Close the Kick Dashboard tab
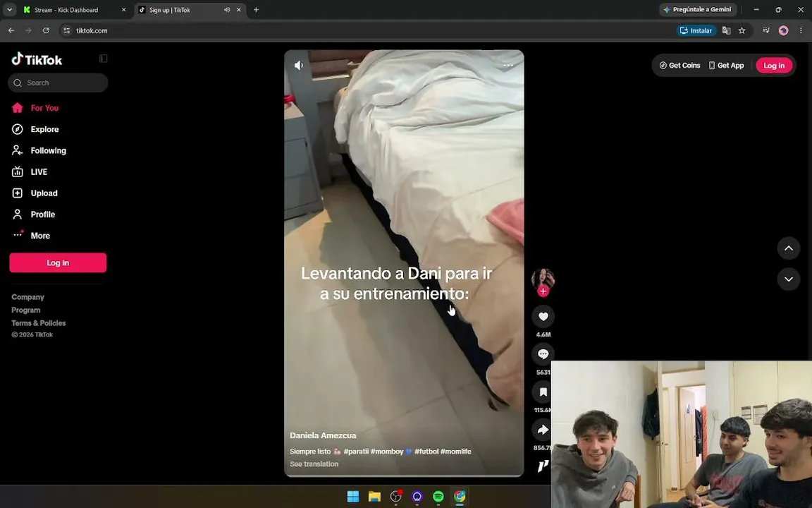The image size is (812, 508). tap(123, 10)
